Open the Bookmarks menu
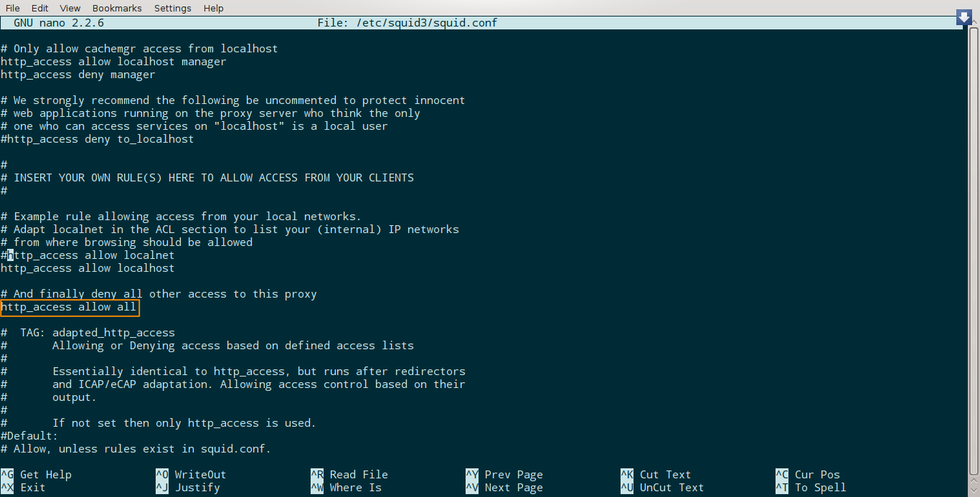The width and height of the screenshot is (980, 497). point(117,8)
